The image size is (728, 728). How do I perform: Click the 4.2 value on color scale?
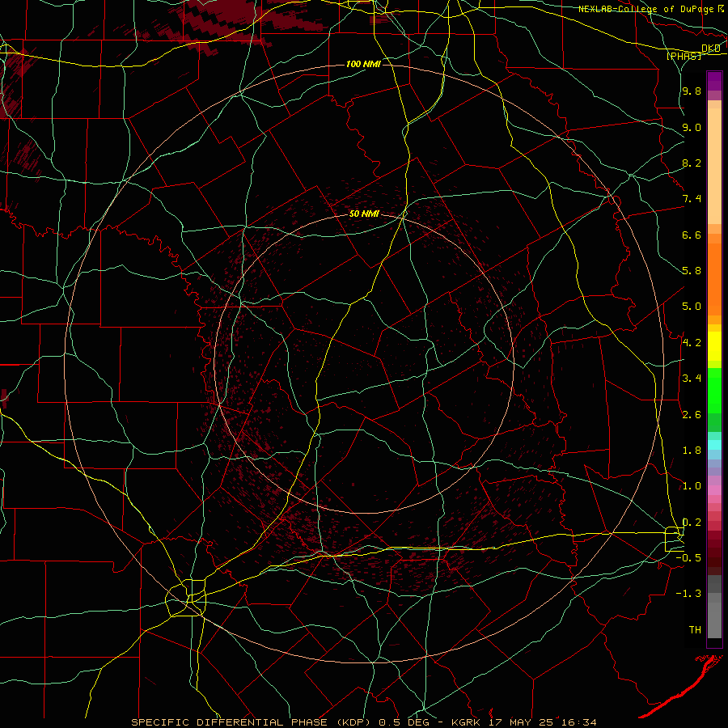(x=692, y=343)
